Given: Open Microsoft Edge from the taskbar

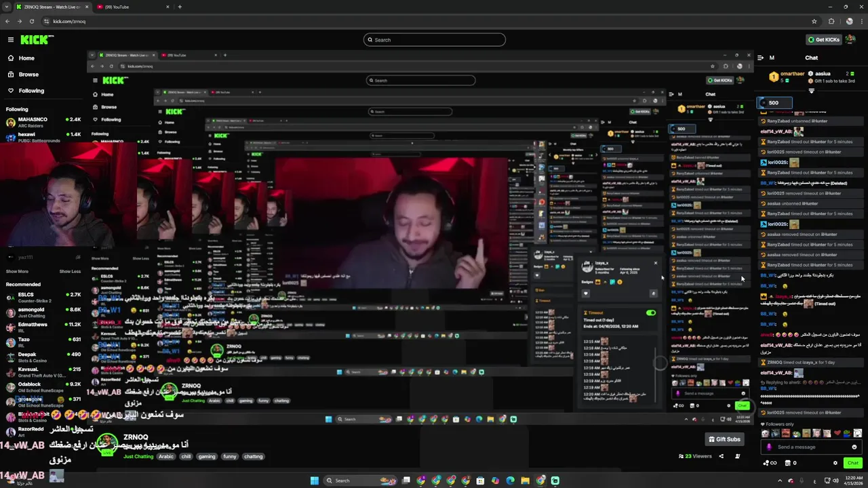Looking at the screenshot, I should pyautogui.click(x=510, y=481).
